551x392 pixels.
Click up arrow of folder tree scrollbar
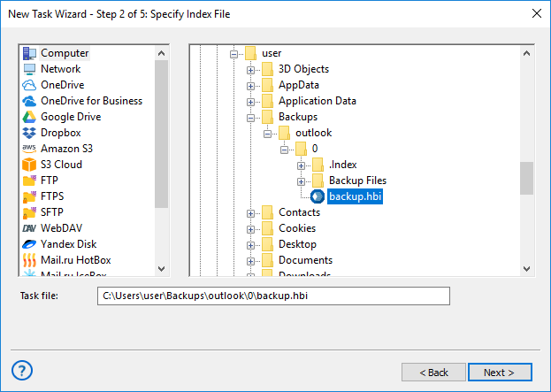526,53
